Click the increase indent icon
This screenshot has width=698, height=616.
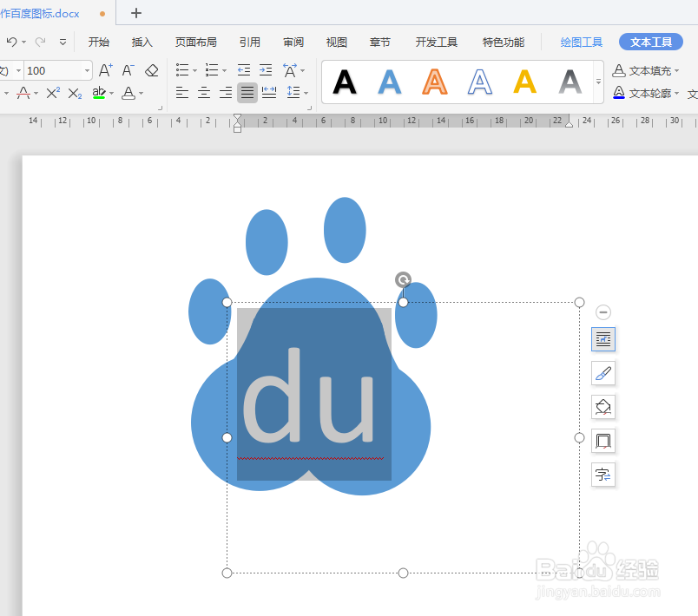(266, 69)
